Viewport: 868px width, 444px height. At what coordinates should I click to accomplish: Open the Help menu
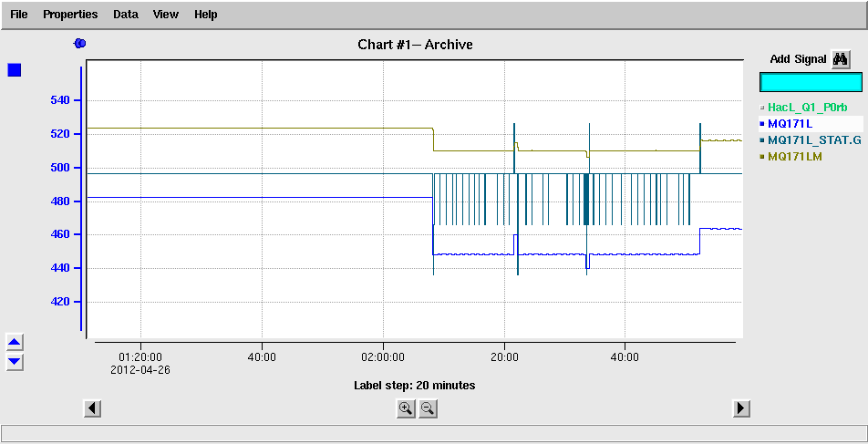tap(205, 15)
